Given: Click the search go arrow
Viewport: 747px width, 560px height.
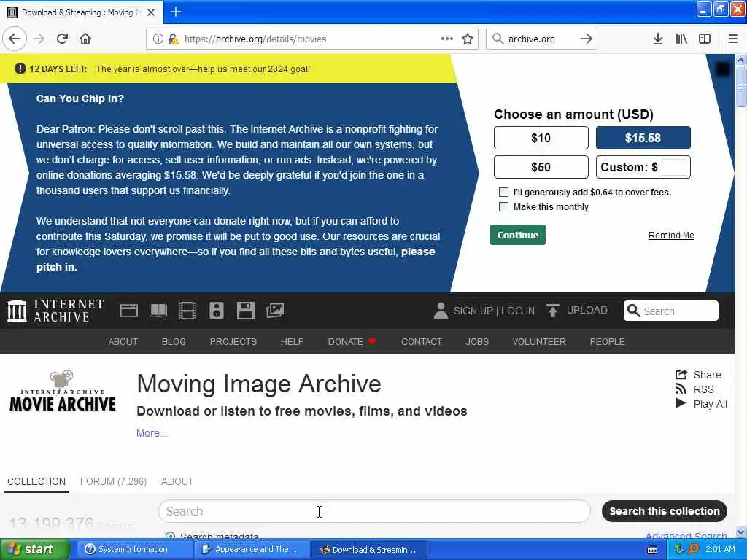Looking at the screenshot, I should coord(587,39).
